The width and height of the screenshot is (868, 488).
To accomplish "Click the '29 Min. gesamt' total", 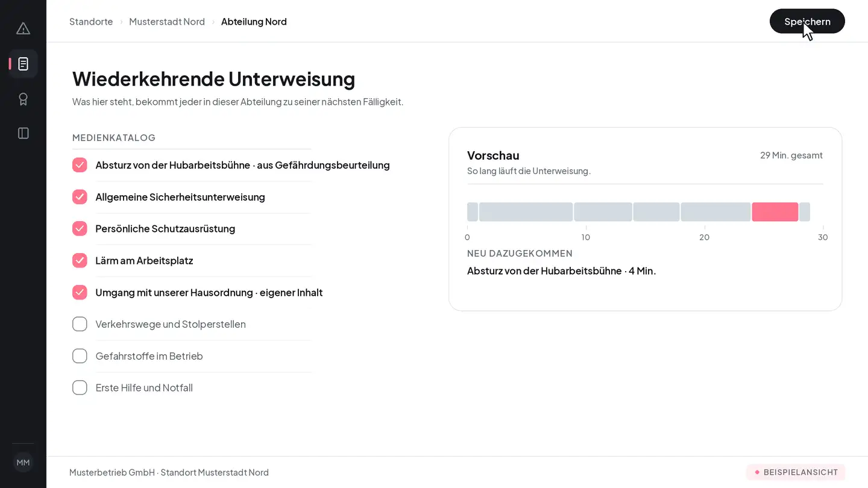I will point(791,155).
